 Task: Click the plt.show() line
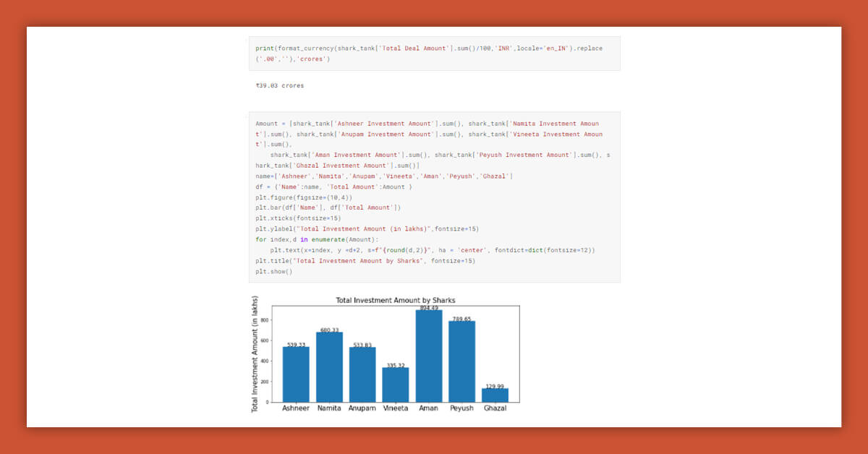point(274,271)
